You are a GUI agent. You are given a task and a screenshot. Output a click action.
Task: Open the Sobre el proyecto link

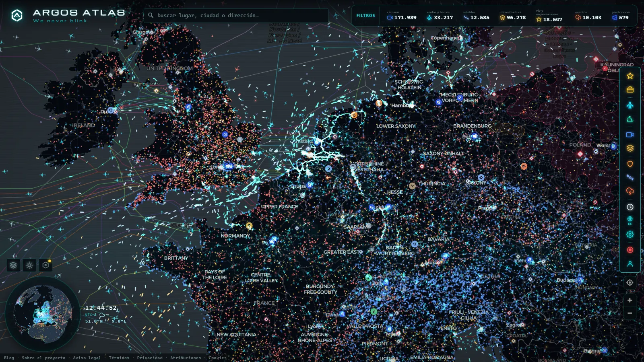[43, 358]
